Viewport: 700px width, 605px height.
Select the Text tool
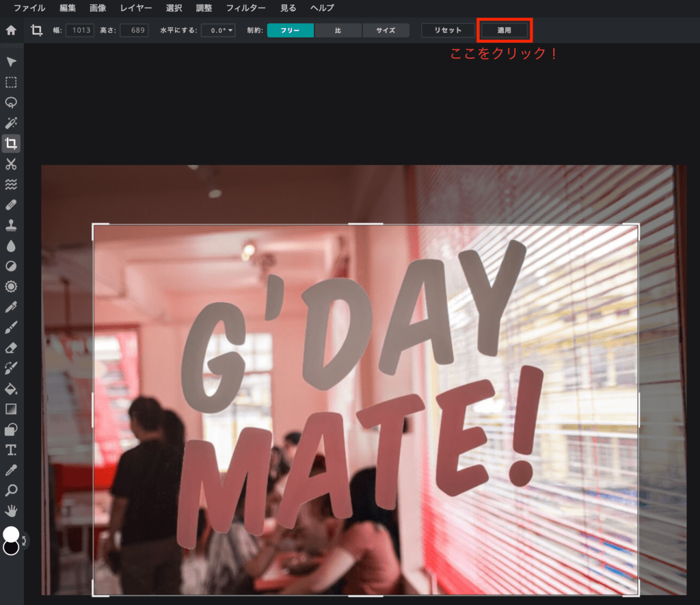pyautogui.click(x=11, y=449)
